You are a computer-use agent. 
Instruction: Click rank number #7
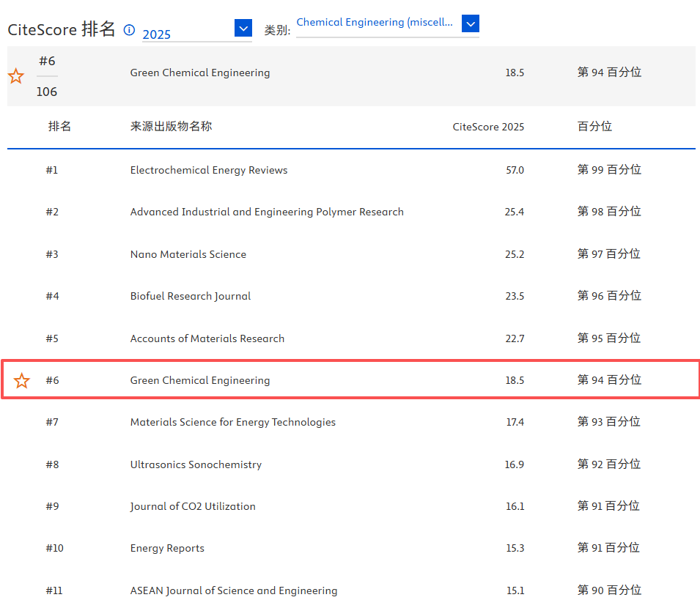(52, 422)
